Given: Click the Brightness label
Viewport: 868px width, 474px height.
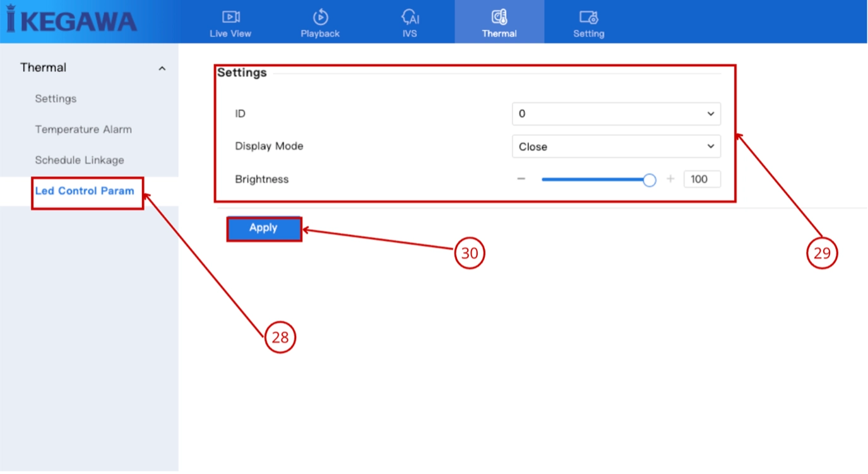Looking at the screenshot, I should pos(261,179).
